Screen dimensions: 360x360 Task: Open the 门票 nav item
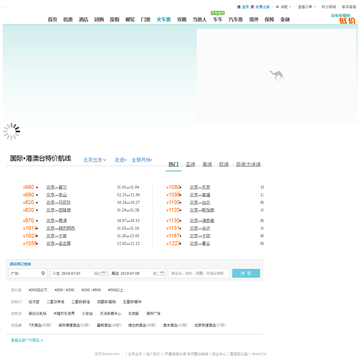146,20
